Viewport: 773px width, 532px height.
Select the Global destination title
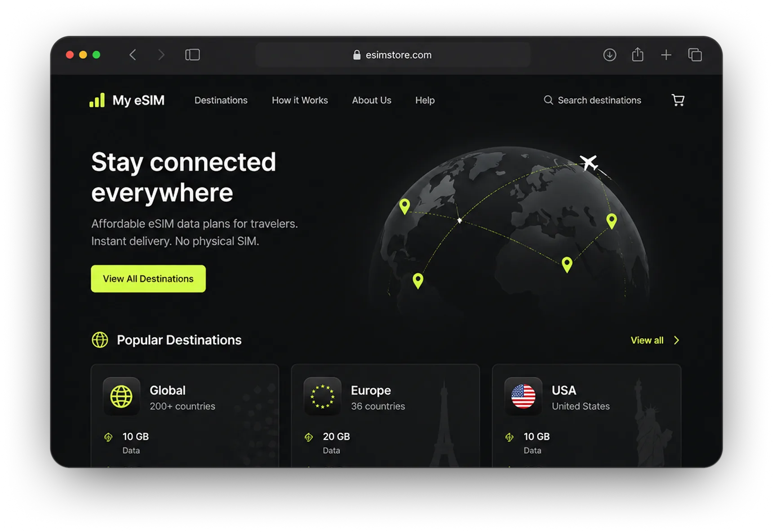click(x=168, y=390)
